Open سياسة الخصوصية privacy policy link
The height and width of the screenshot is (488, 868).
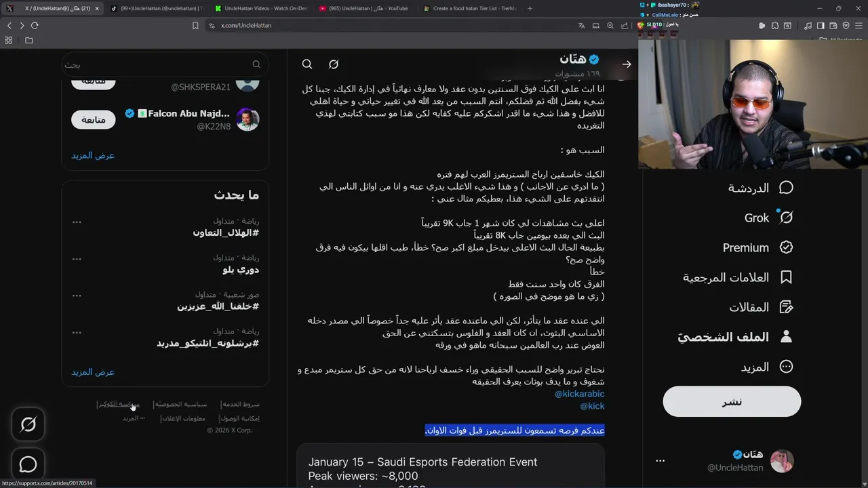(180, 404)
